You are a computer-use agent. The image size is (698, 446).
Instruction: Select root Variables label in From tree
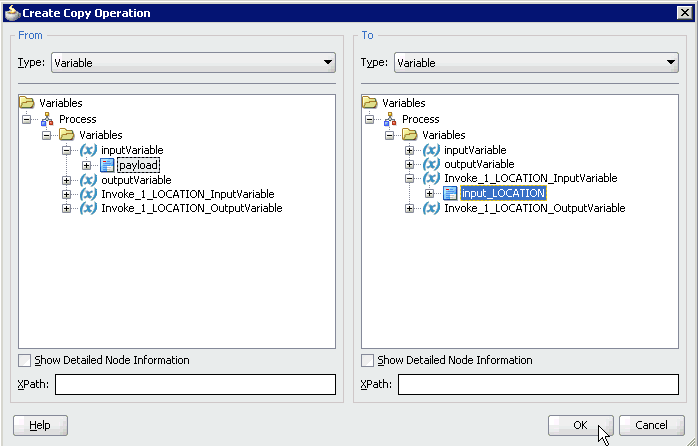click(x=61, y=103)
